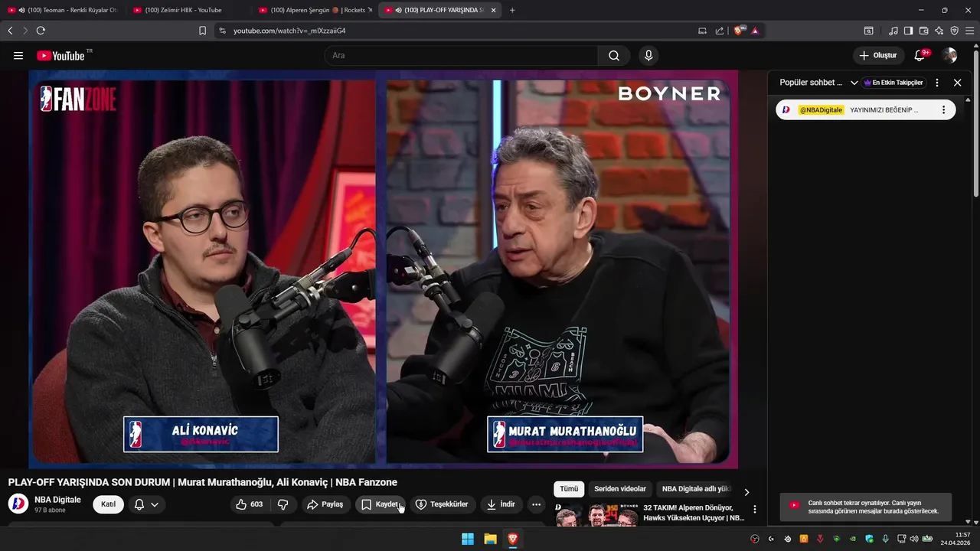Open the YouTube hamburger guide menu
This screenshot has height=551, width=980.
click(x=18, y=55)
